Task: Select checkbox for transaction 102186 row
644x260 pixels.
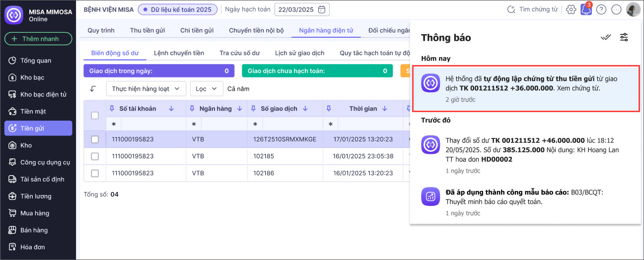Action: [x=95, y=173]
